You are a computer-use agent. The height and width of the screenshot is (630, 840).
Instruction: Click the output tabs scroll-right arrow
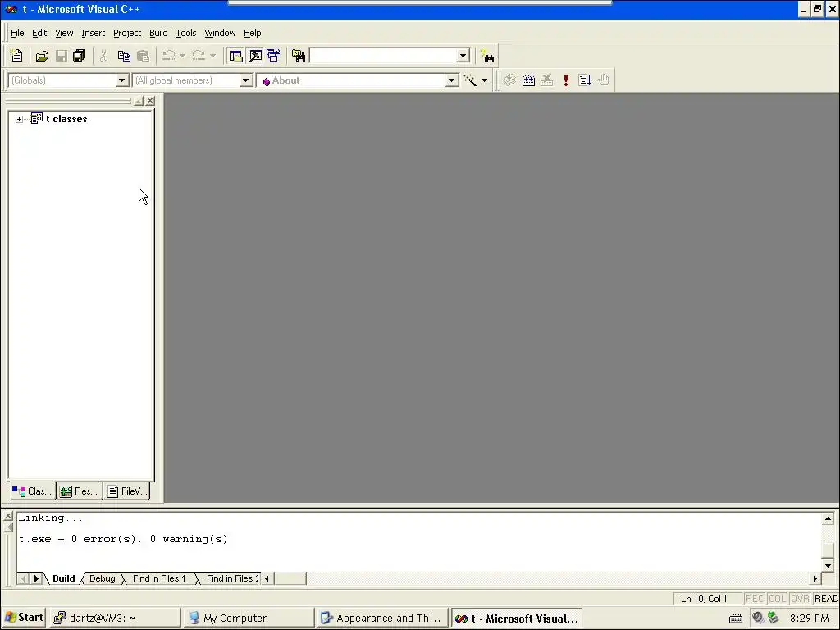[36, 578]
